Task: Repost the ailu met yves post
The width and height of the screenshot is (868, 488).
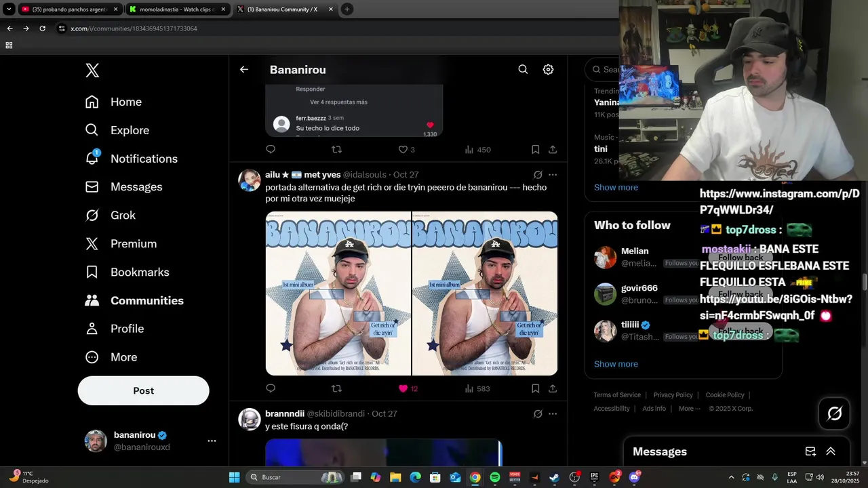Action: coord(336,388)
